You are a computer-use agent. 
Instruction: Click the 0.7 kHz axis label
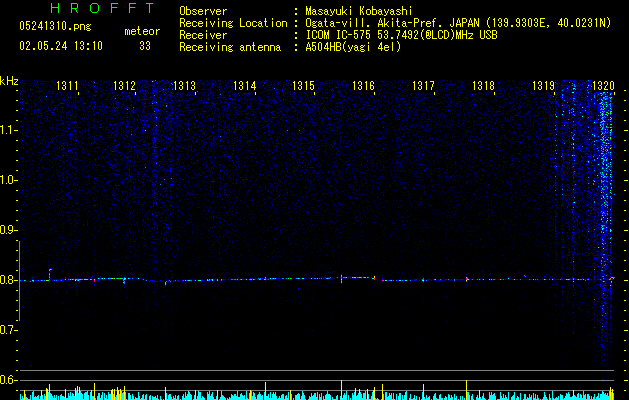pyautogui.click(x=8, y=330)
